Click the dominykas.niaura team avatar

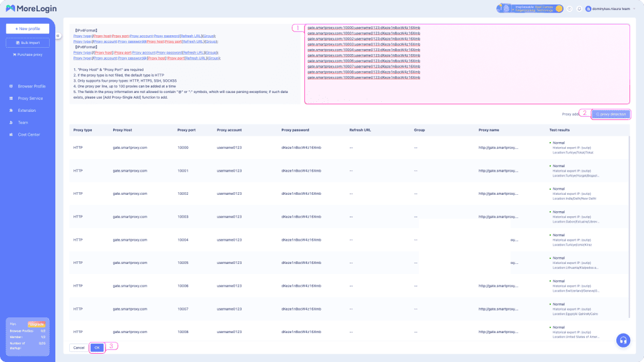(x=588, y=9)
